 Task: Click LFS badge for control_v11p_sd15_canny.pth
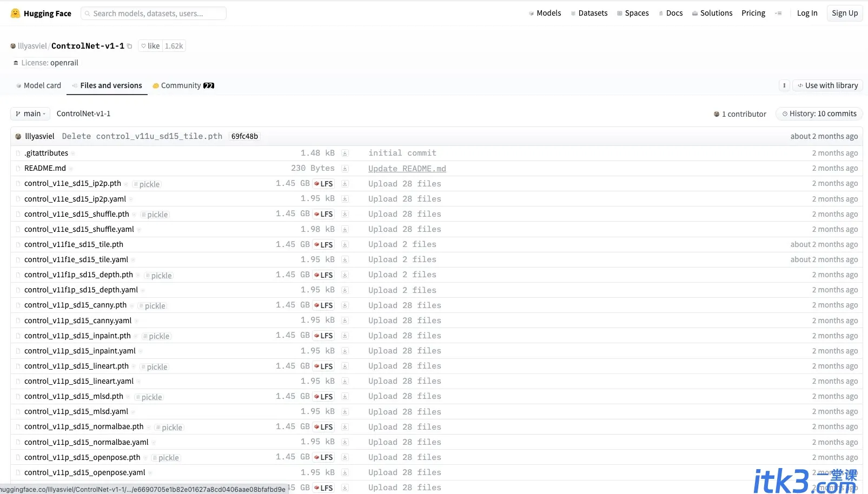(323, 305)
